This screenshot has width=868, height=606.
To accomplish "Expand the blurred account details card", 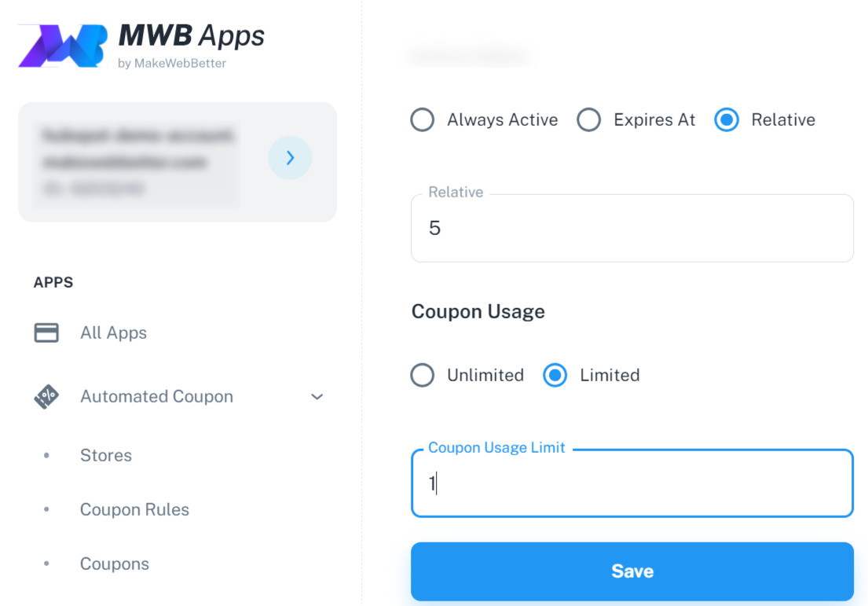I will 178,162.
